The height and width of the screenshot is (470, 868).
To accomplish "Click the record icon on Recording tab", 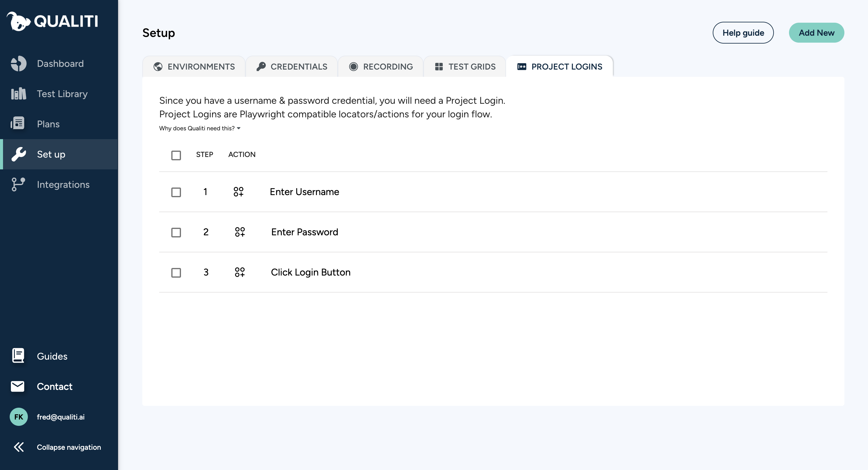I will click(x=353, y=67).
